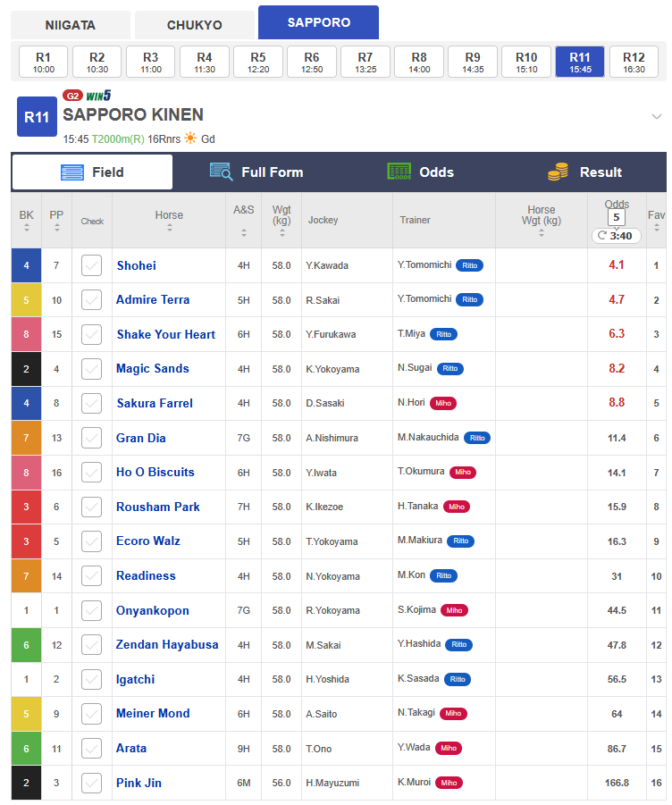Sort by Horse name column arrows
The width and height of the screenshot is (672, 805).
170,228
